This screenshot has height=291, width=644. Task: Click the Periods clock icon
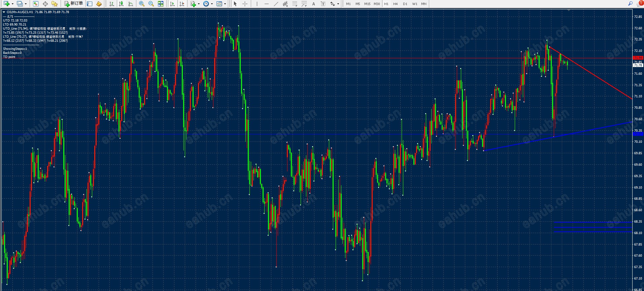pos(206,4)
